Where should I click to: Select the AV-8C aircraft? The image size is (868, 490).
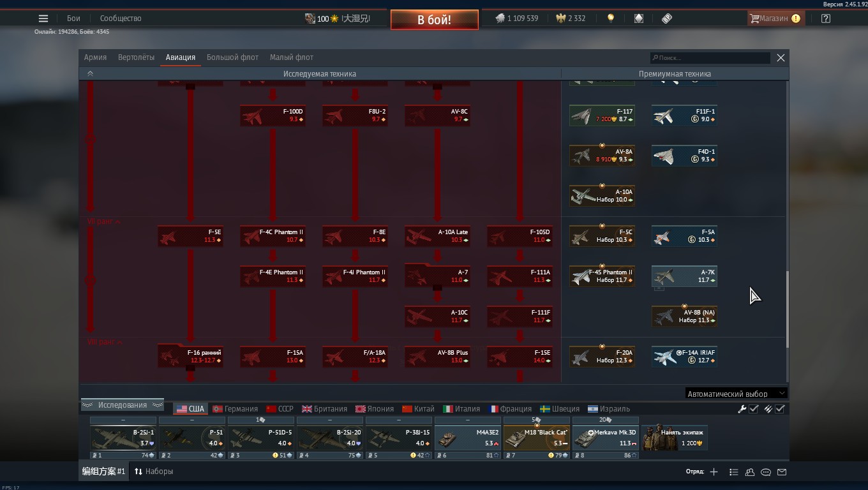[x=437, y=115]
